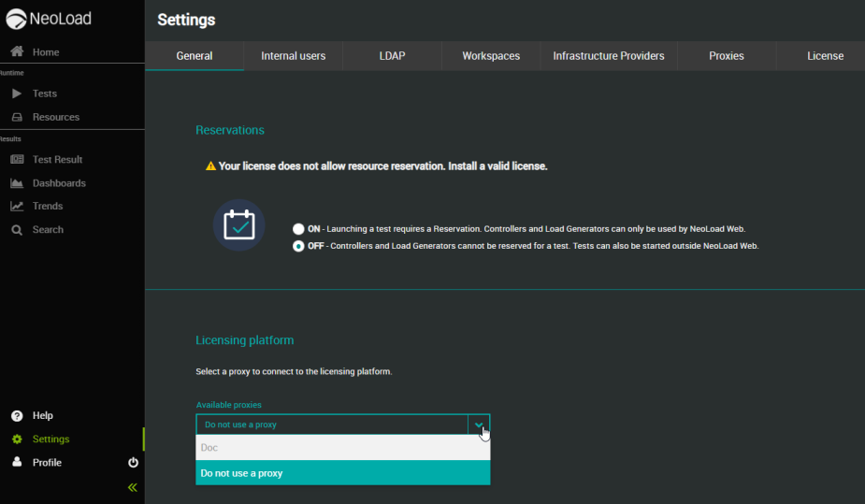
Task: Click the NeoLoad logo icon
Action: 16,19
